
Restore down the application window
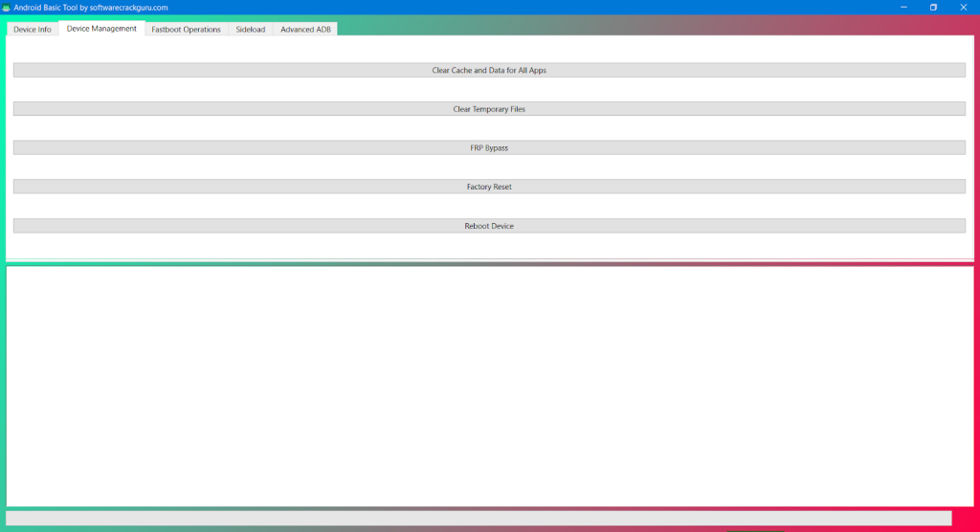933,8
